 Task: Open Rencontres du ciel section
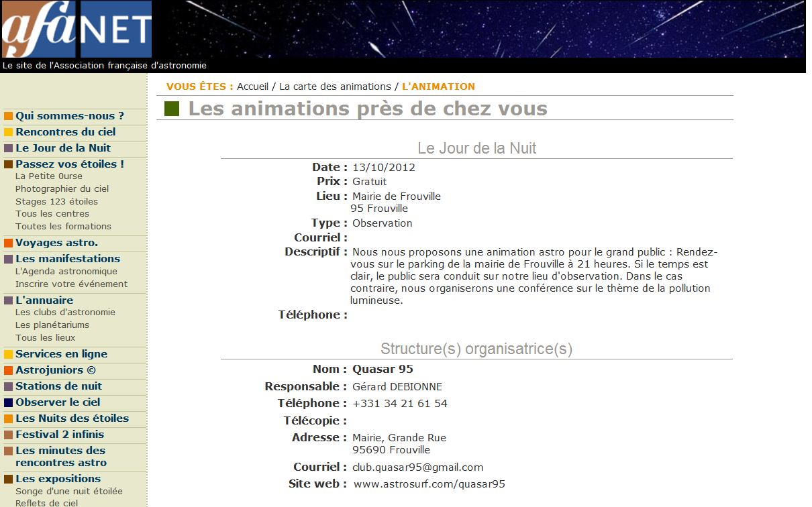66,132
